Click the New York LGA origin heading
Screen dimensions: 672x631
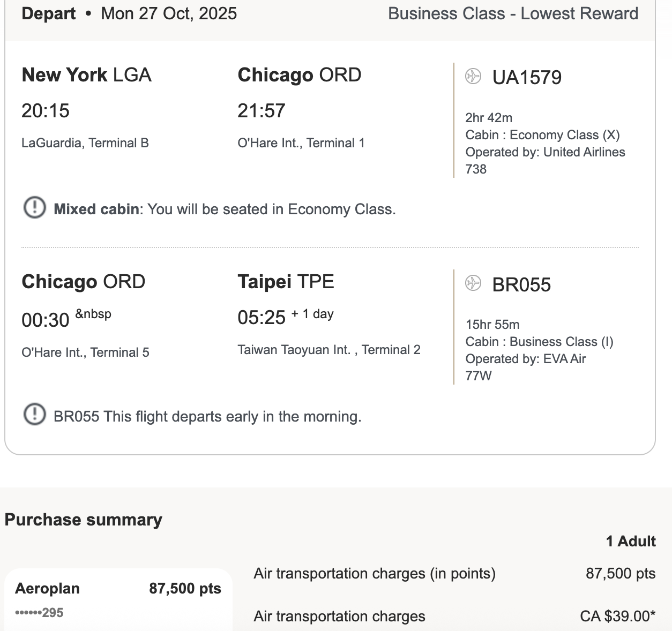click(86, 75)
